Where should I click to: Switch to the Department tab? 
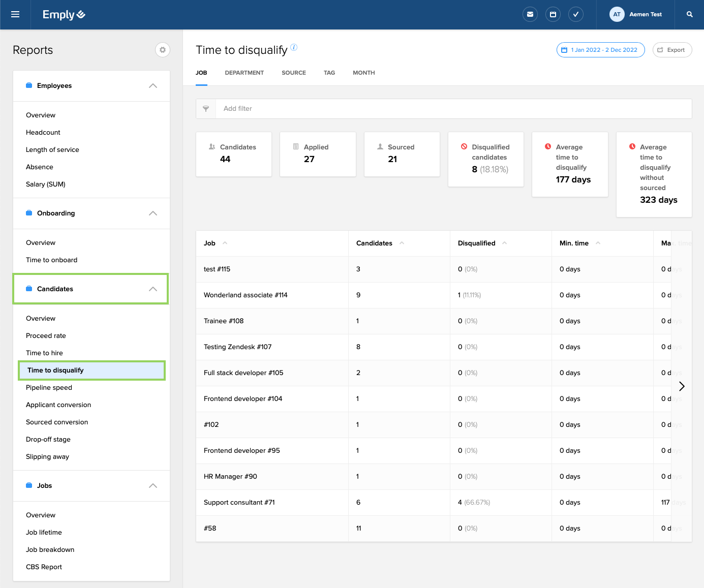(244, 73)
